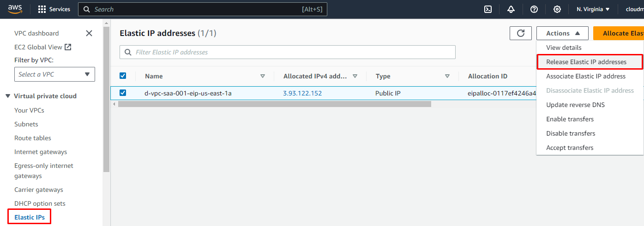The height and width of the screenshot is (226, 644).
Task: Refresh the Elastic IP addresses list
Action: [521, 33]
